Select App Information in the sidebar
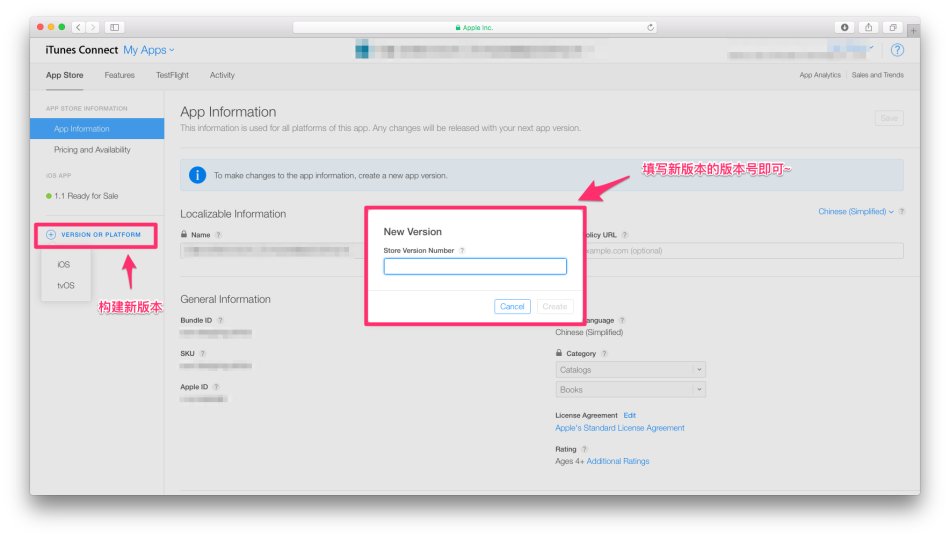This screenshot has width=950, height=538. coord(97,128)
